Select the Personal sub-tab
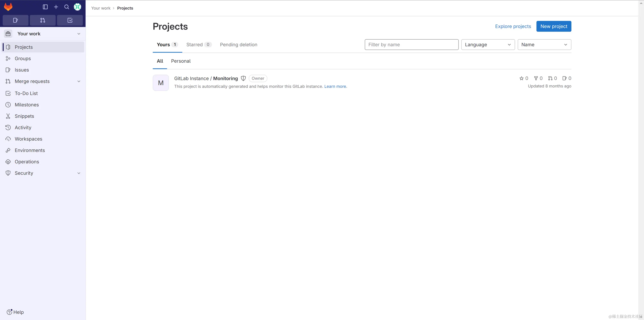This screenshot has width=644, height=320. click(181, 61)
